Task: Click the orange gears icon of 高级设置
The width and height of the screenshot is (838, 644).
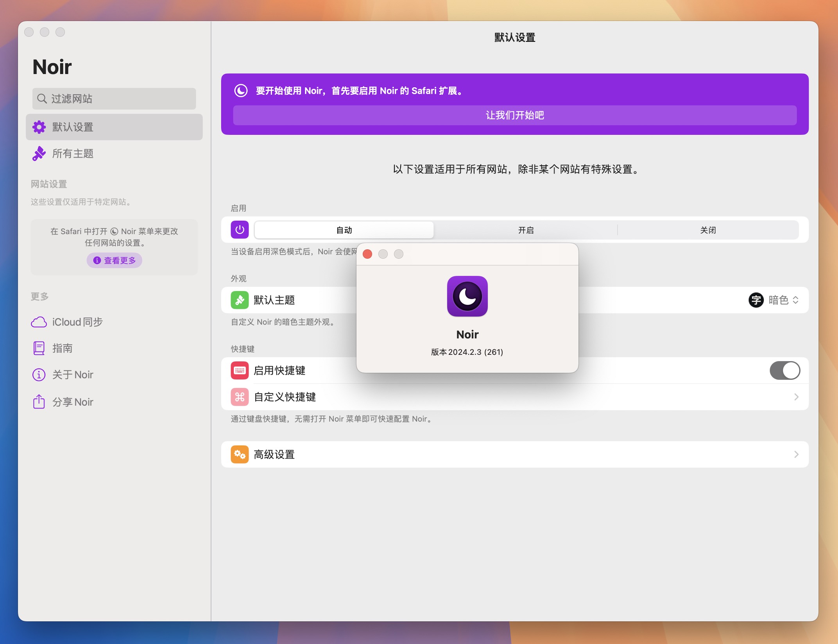Action: point(240,454)
